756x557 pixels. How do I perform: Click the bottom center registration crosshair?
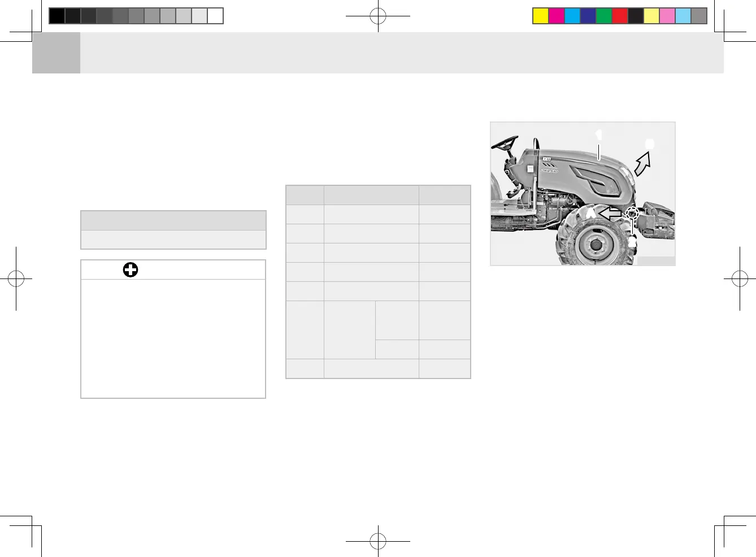point(377,541)
